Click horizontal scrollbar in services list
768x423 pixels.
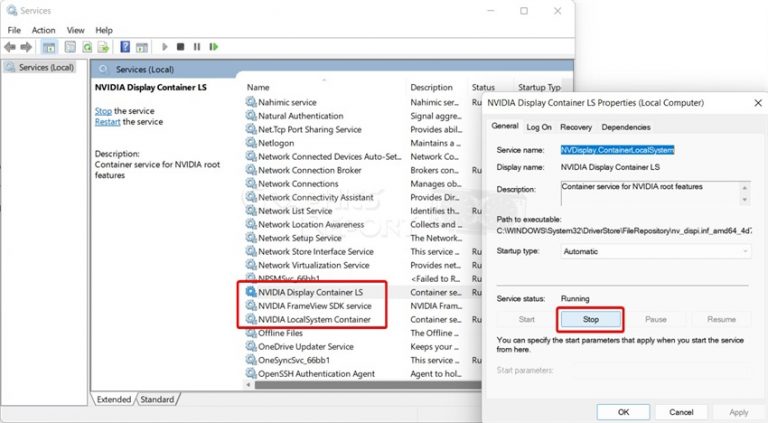coord(367,385)
